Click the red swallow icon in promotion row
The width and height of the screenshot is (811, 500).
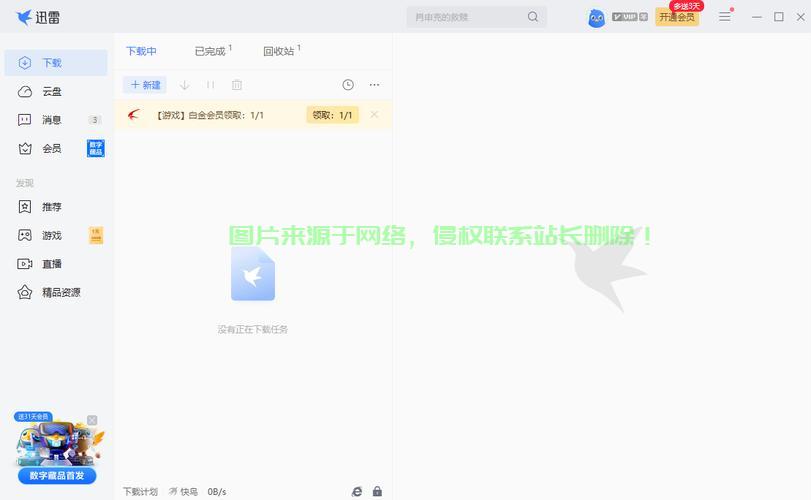134,115
